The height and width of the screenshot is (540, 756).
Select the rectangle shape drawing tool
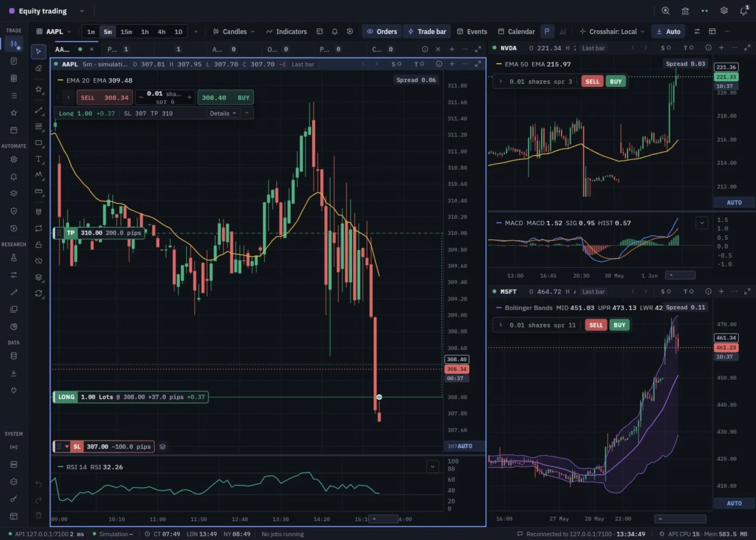point(38,143)
